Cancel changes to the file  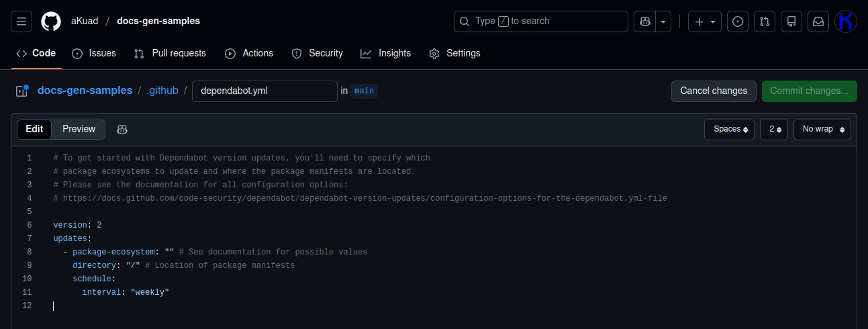[x=714, y=91]
